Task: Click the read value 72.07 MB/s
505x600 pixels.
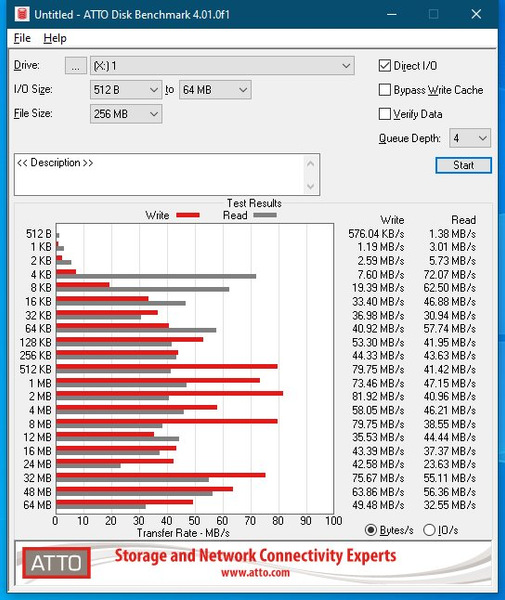Action: (x=450, y=275)
